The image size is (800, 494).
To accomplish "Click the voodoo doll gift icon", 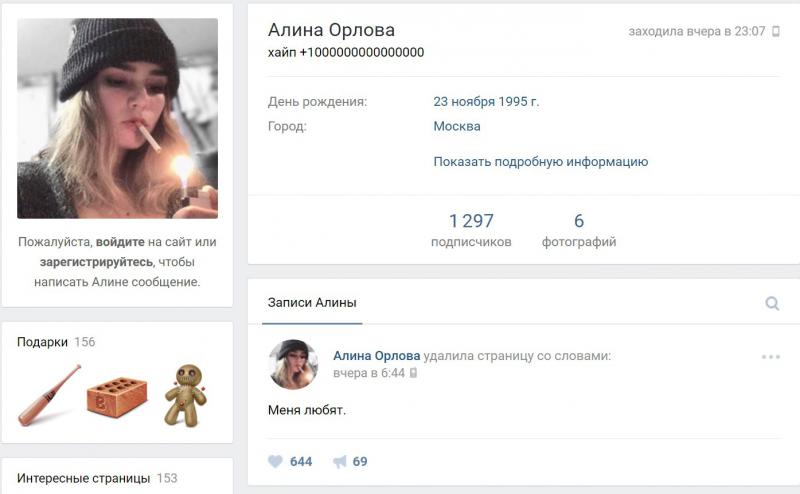I will [x=186, y=395].
